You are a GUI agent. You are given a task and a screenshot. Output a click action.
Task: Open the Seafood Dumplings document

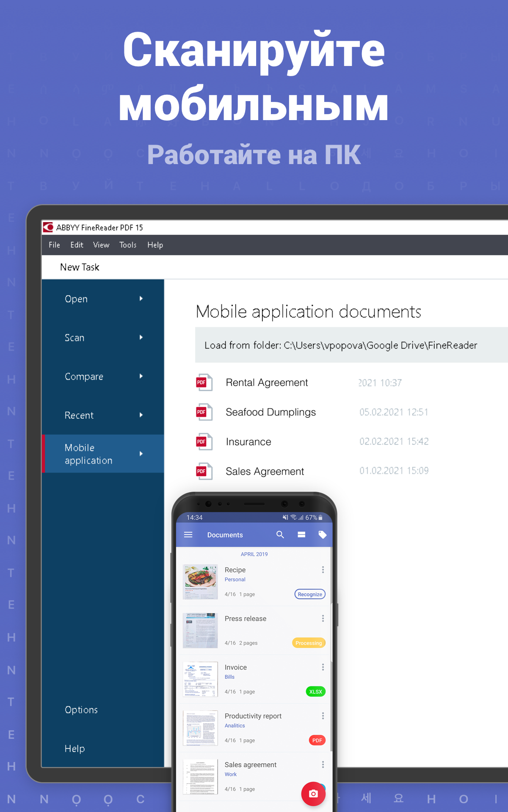271,412
